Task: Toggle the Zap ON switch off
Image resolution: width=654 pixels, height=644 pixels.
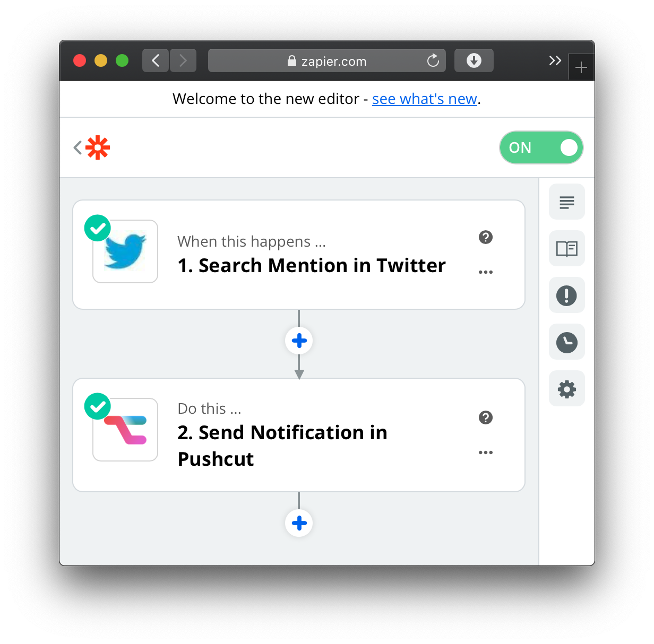Action: 541,147
